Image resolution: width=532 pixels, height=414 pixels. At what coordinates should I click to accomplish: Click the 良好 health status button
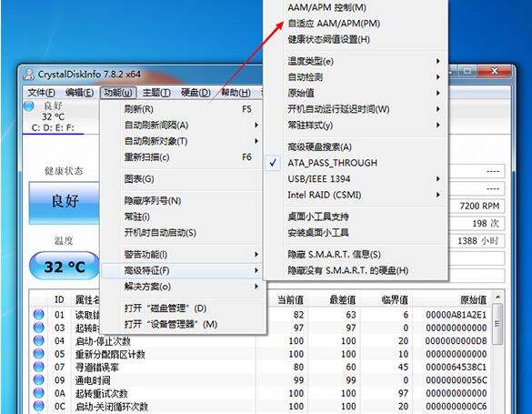(x=65, y=203)
